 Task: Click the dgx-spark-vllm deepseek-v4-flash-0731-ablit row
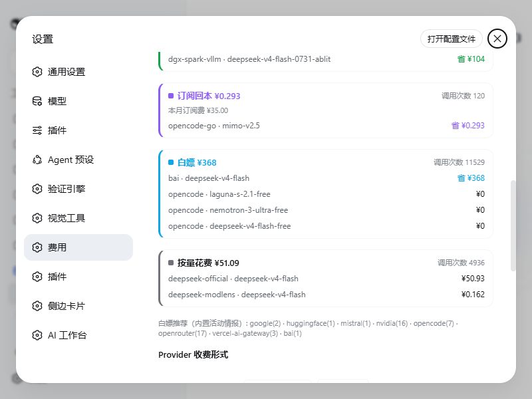(326, 59)
